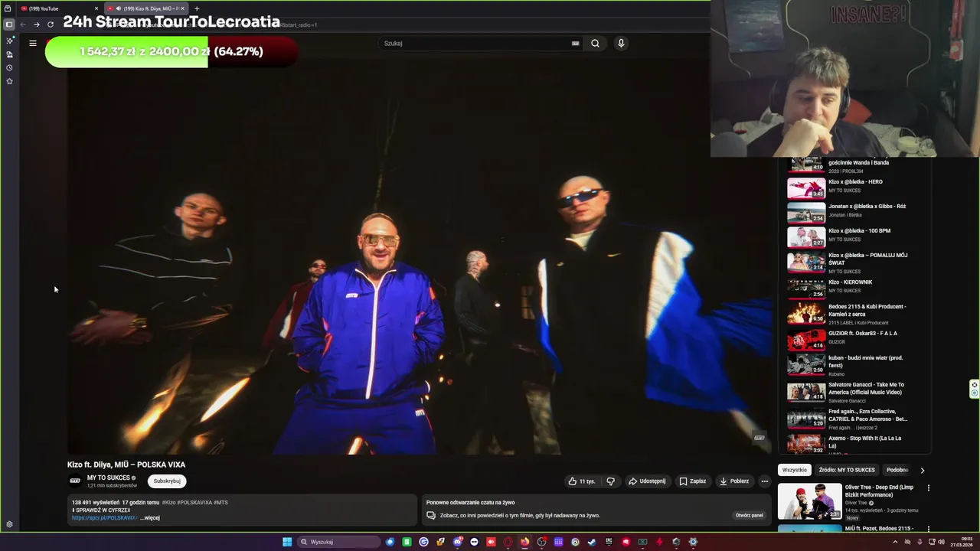Viewport: 980px width, 551px height.
Task: Open options menu for MIÜ ft. Pezet video
Action: point(928,529)
